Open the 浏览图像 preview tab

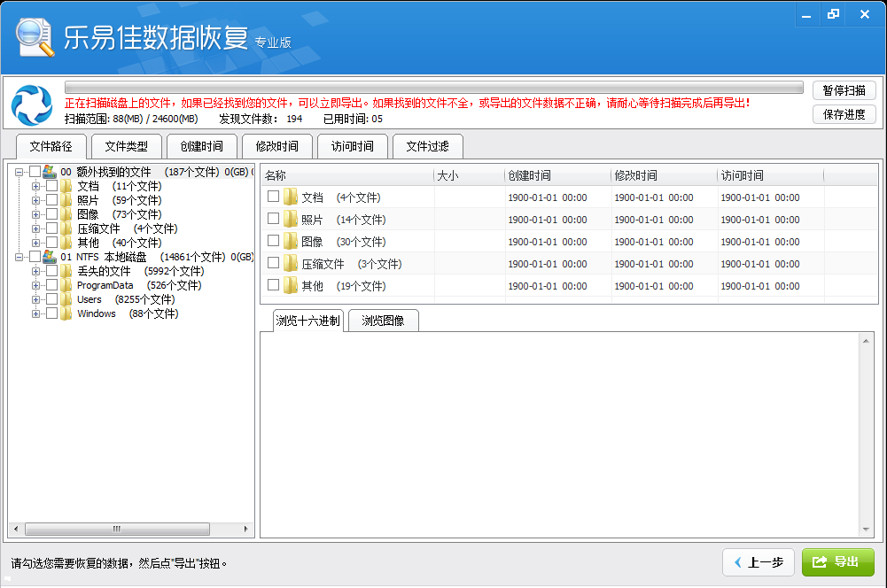(383, 321)
